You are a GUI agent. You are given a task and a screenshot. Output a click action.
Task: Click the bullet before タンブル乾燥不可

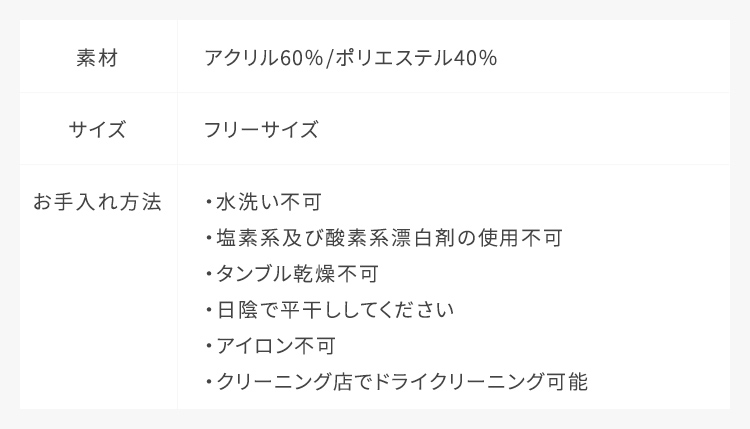tap(208, 274)
